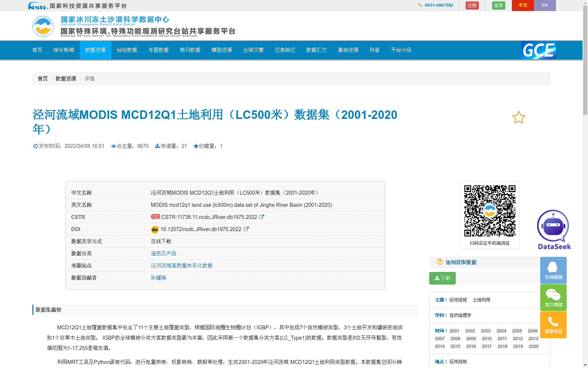Viewport: 588px width, 368px height.
Task: Click the DataSeek robot assistant
Action: tap(554, 230)
